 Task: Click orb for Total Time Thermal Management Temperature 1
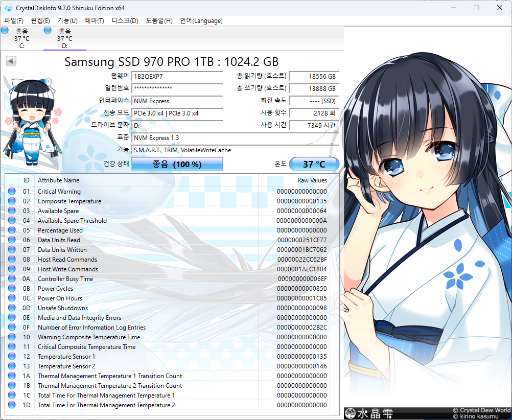coord(12,395)
